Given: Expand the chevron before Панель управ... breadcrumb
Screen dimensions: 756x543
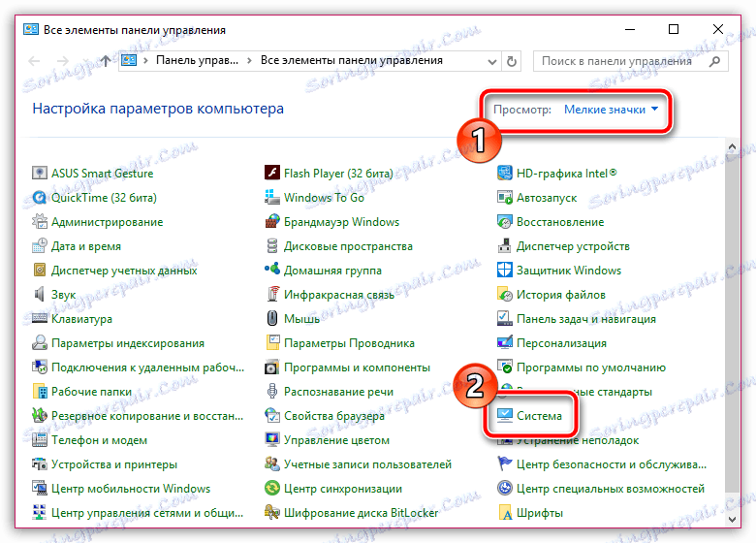Looking at the screenshot, I should [x=145, y=61].
